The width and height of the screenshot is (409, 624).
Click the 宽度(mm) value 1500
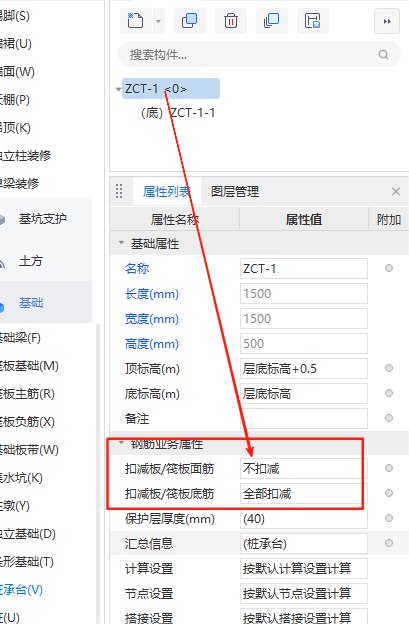pyautogui.click(x=304, y=319)
